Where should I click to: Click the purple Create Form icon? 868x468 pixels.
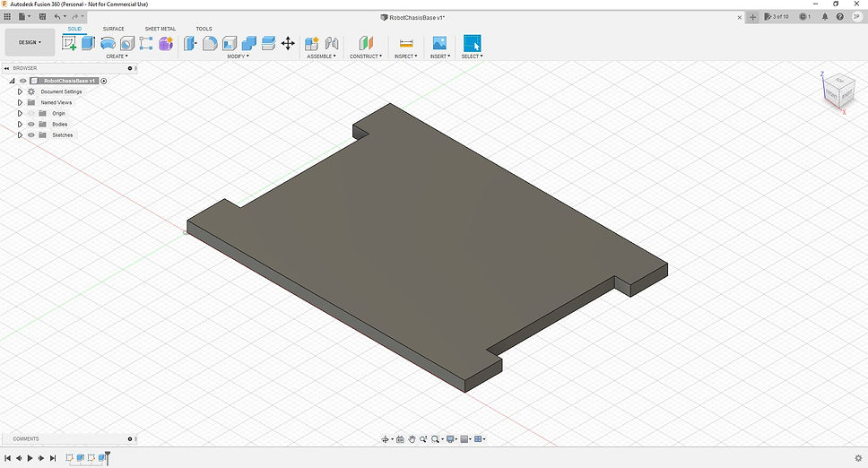166,43
